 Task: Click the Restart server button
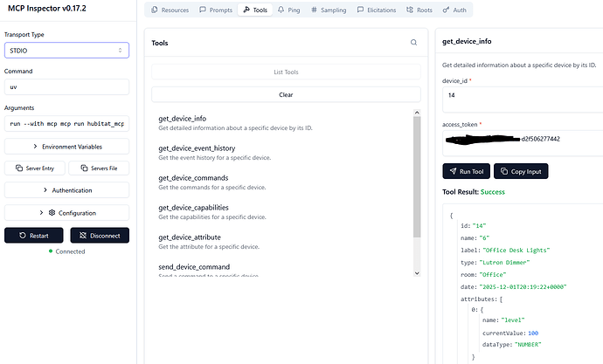pyautogui.click(x=34, y=235)
